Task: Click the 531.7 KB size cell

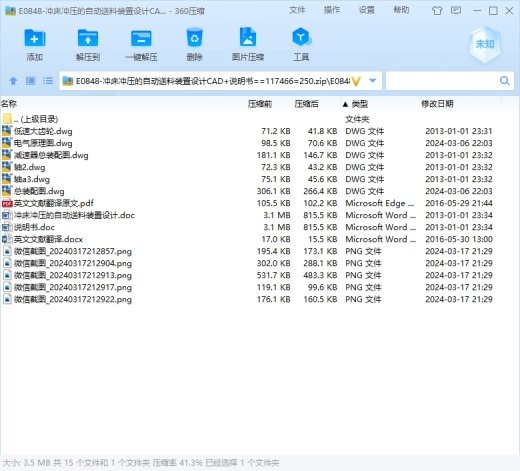Action: click(273, 275)
